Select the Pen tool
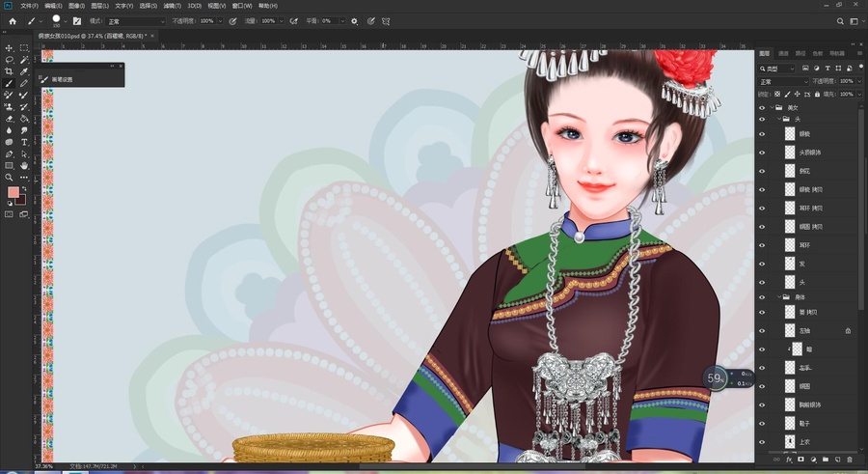The width and height of the screenshot is (868, 474). coord(9,154)
